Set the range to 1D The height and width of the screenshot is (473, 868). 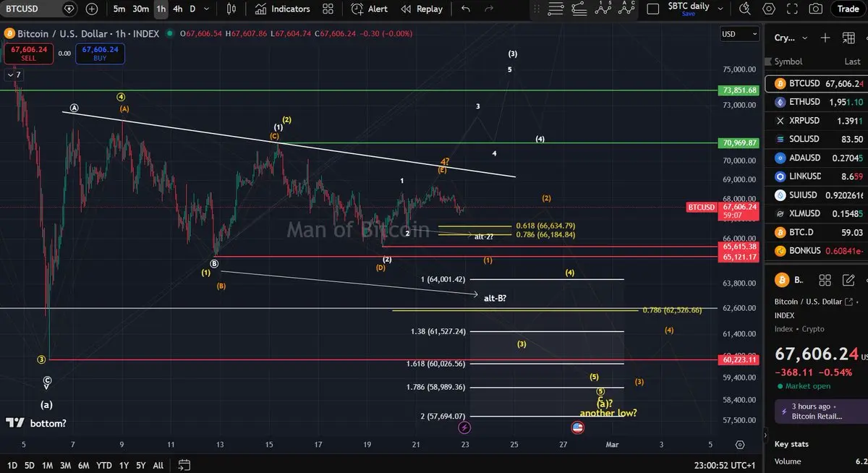[x=11, y=465]
